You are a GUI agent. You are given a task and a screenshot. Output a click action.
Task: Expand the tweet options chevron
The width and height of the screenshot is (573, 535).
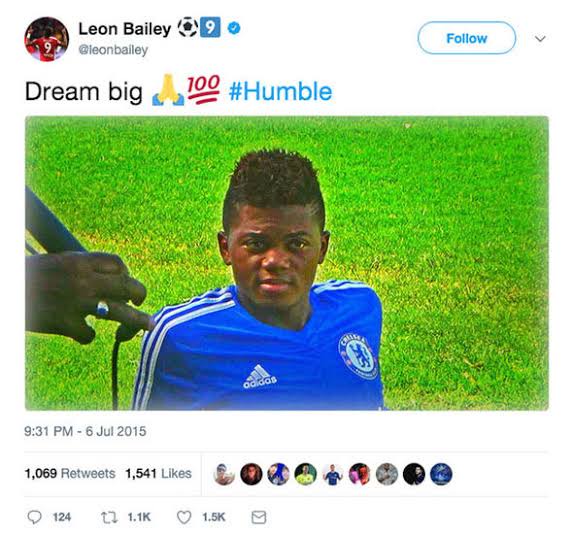point(540,38)
